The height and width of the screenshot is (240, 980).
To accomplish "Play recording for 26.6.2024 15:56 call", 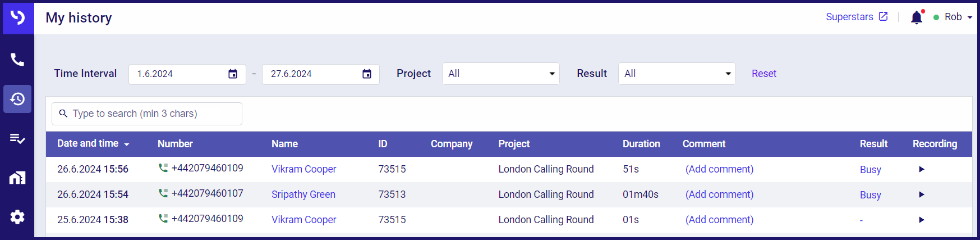I will point(921,169).
